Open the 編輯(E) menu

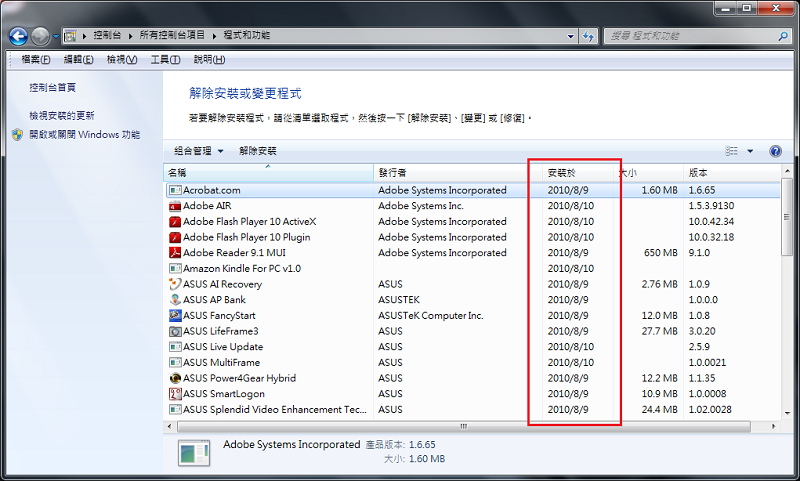point(78,60)
